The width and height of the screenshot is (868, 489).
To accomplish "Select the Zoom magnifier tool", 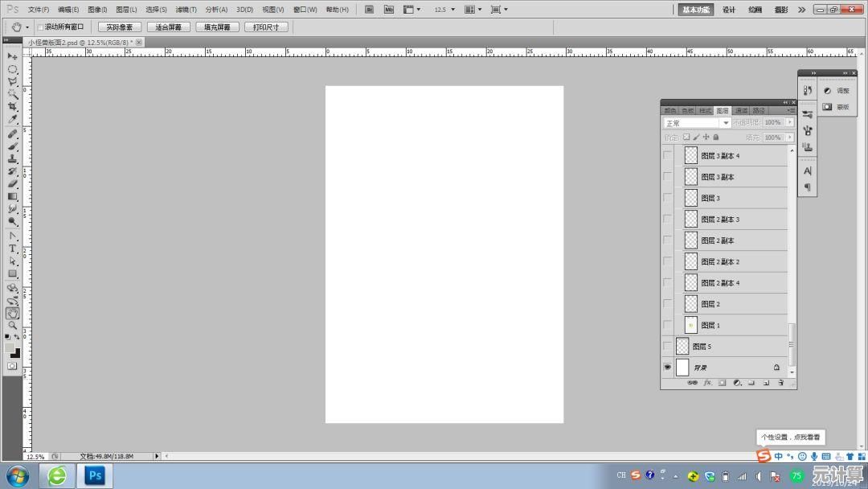I will [x=12, y=325].
